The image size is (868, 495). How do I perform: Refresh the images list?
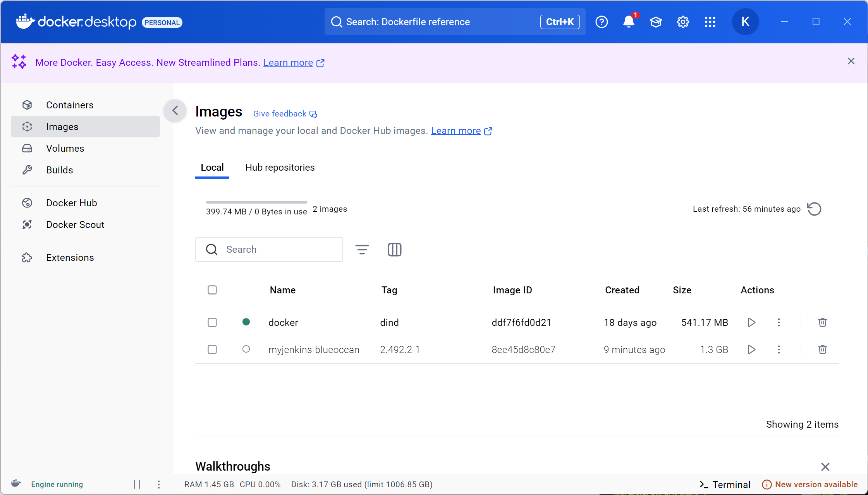pos(814,209)
